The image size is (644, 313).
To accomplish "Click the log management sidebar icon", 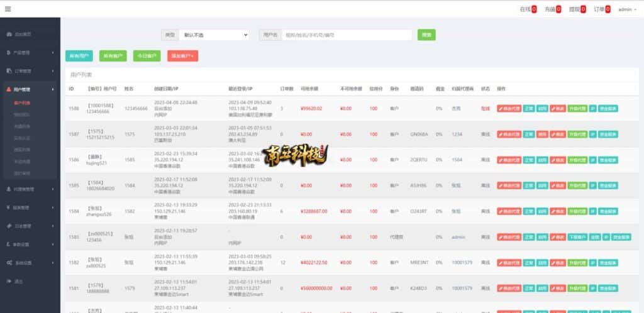I will click(x=9, y=226).
